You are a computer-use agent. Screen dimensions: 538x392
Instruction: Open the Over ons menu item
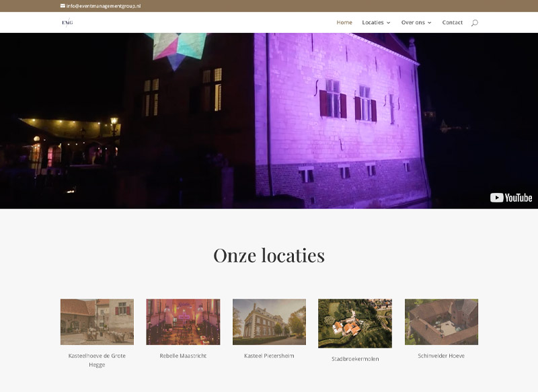[413, 23]
